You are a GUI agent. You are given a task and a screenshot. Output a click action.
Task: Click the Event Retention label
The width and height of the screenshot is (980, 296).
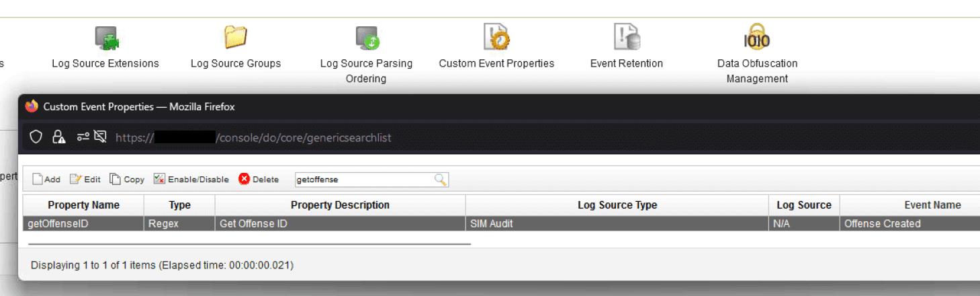[627, 63]
